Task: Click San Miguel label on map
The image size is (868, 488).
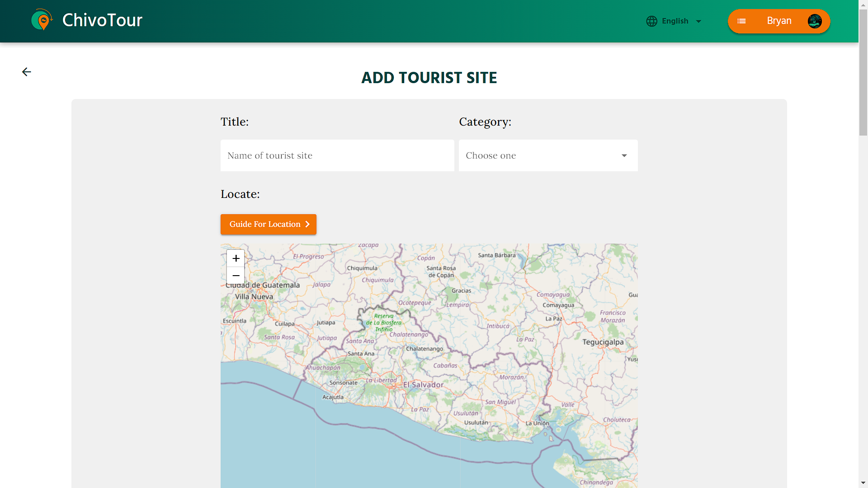Action: point(500,402)
